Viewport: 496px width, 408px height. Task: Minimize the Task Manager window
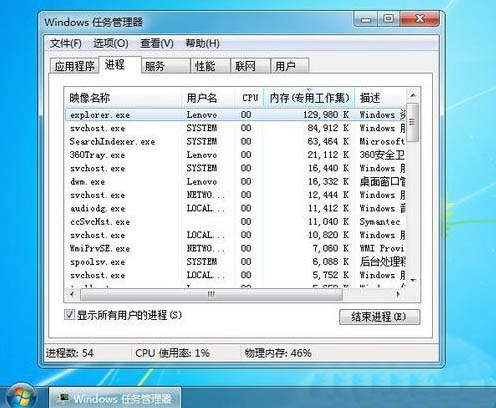(x=366, y=19)
